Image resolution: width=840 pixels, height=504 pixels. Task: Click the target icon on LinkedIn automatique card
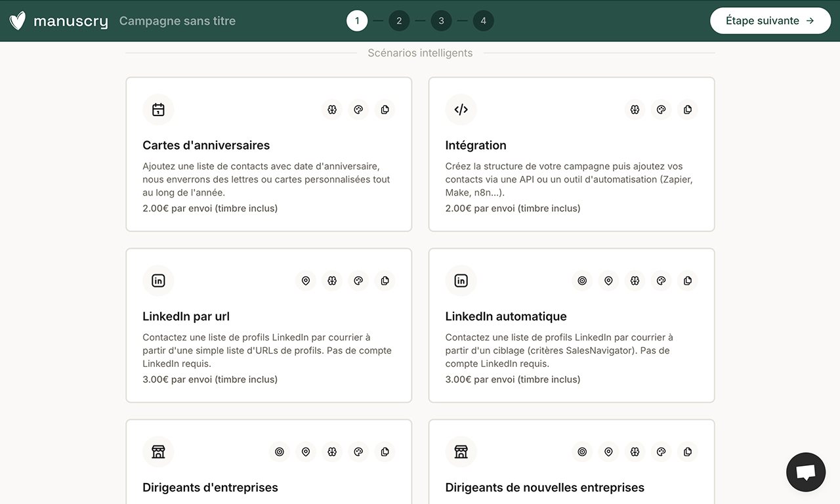click(x=582, y=280)
